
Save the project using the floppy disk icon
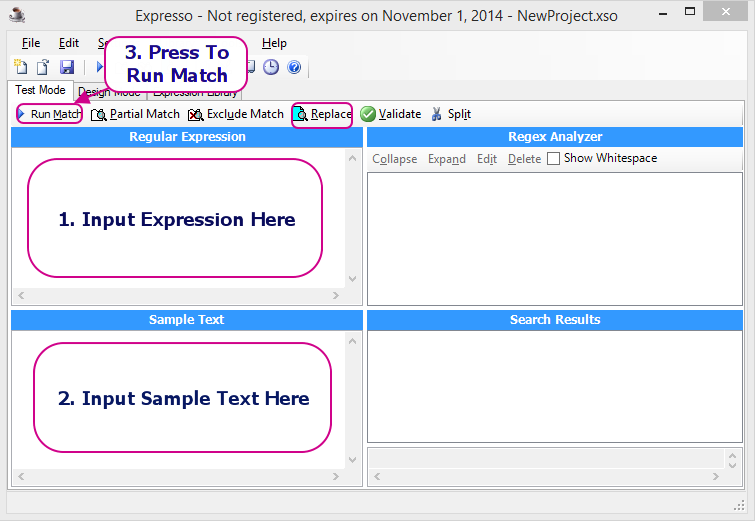click(x=66, y=67)
